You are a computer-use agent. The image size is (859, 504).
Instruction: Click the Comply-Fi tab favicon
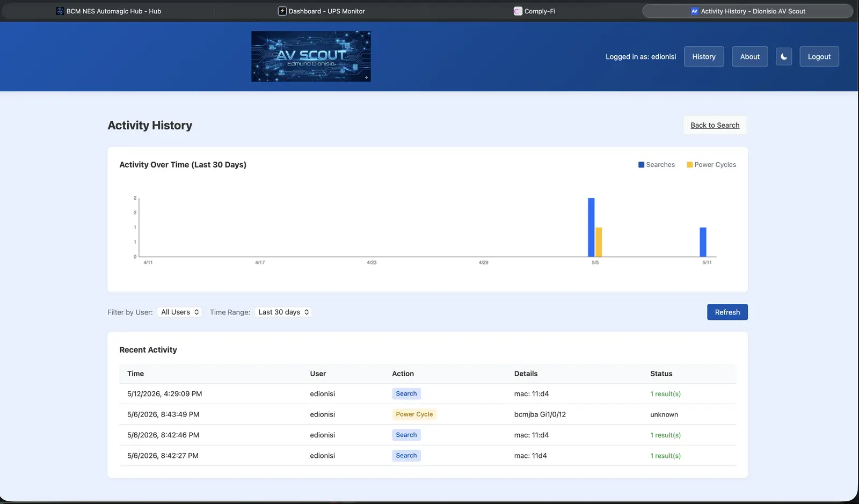pos(518,11)
